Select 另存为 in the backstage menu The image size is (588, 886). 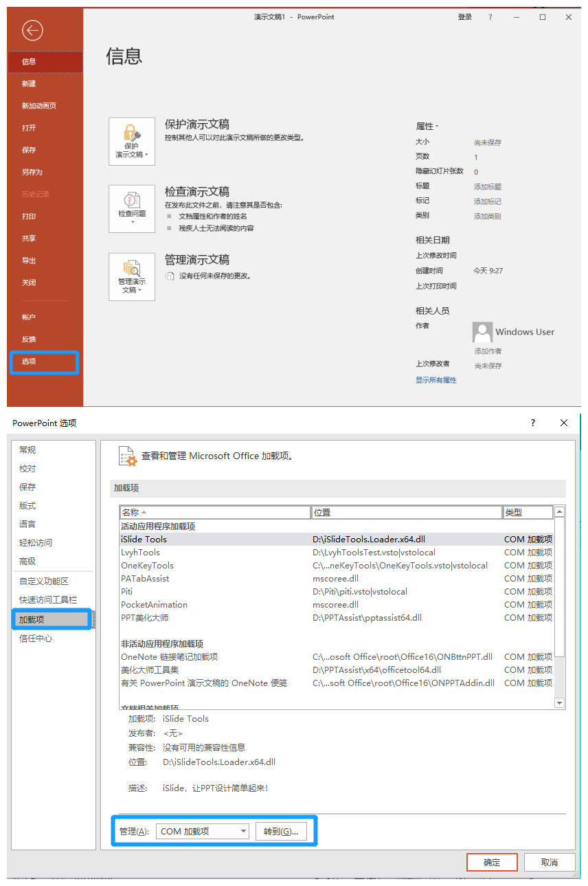click(x=45, y=172)
